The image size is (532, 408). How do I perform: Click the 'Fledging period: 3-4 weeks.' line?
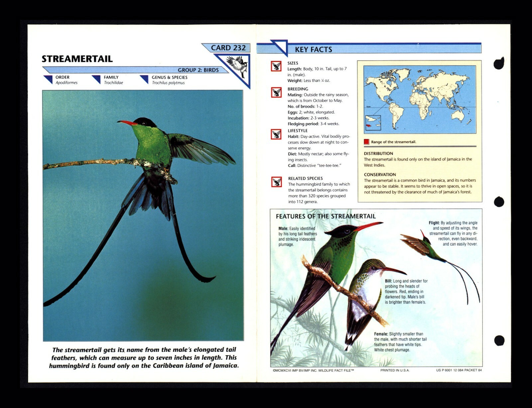314,124
